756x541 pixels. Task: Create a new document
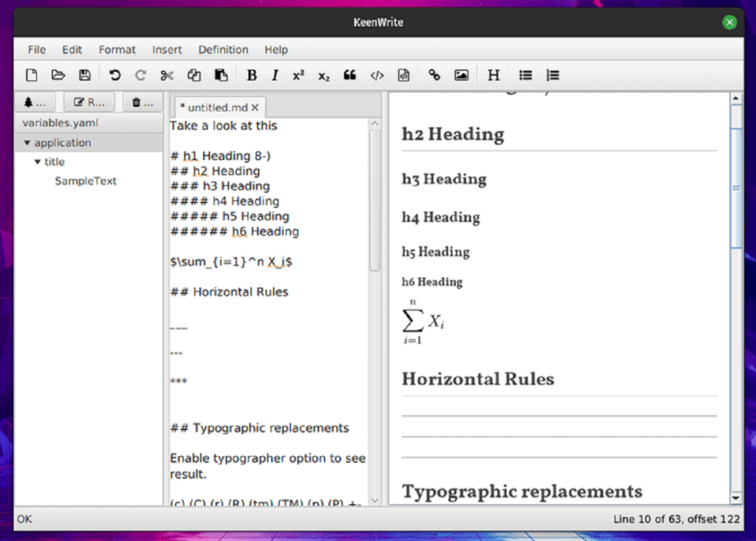[x=31, y=75]
